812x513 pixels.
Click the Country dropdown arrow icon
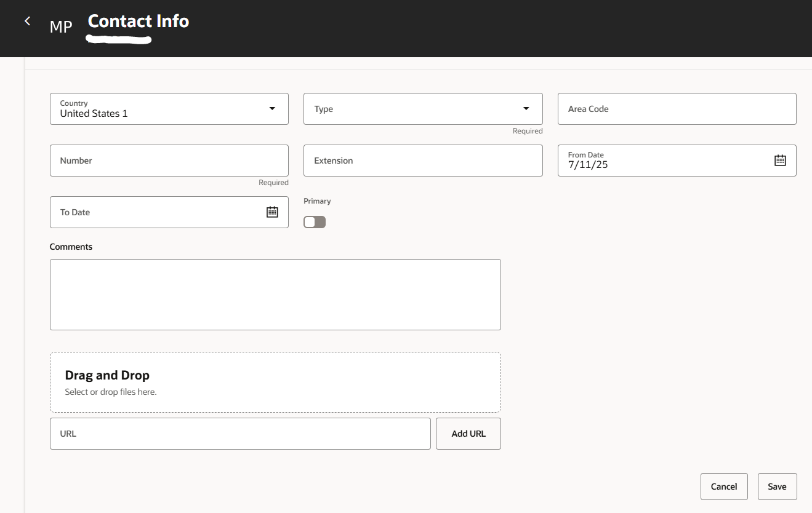coord(271,108)
